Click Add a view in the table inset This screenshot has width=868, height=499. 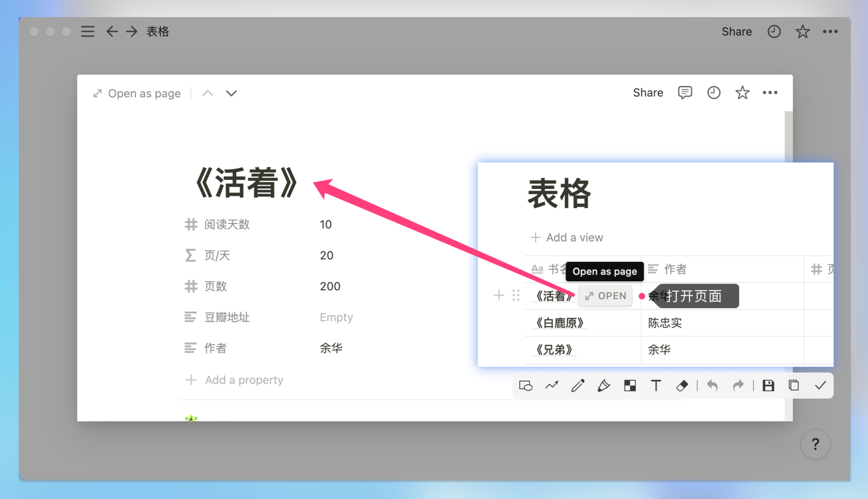coord(567,237)
